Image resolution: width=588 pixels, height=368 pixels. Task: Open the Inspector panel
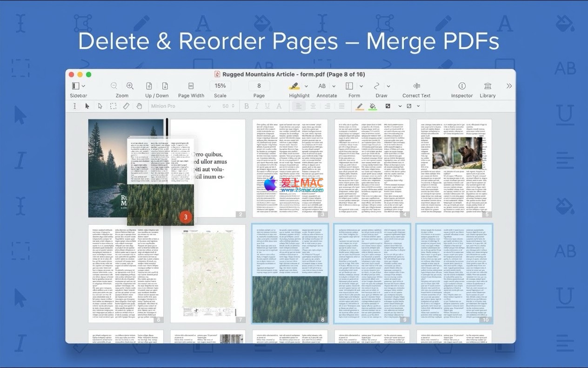coord(462,86)
